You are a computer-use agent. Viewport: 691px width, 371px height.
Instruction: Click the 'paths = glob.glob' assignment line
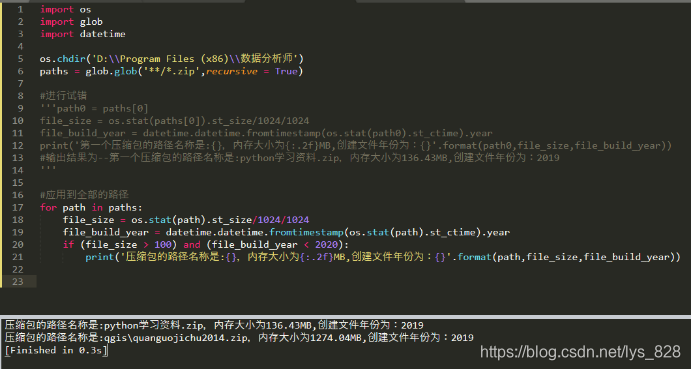click(171, 71)
